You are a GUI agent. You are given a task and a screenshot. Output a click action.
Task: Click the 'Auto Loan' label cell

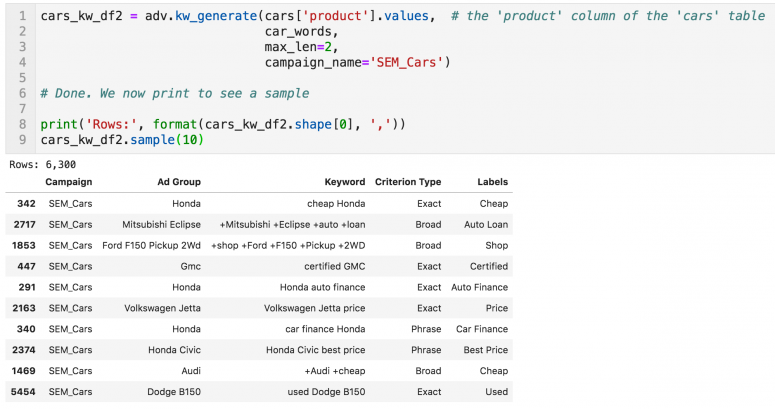coord(486,224)
